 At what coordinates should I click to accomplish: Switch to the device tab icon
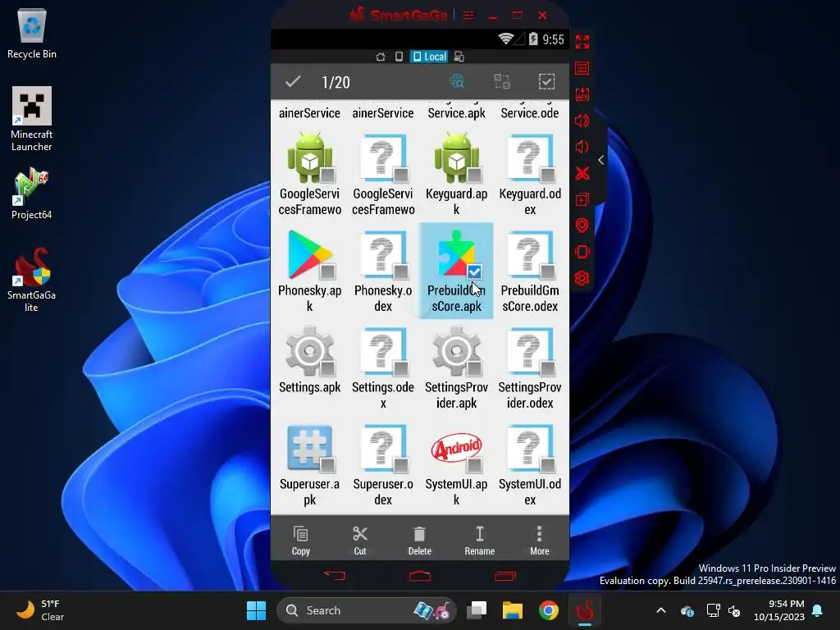(x=399, y=57)
